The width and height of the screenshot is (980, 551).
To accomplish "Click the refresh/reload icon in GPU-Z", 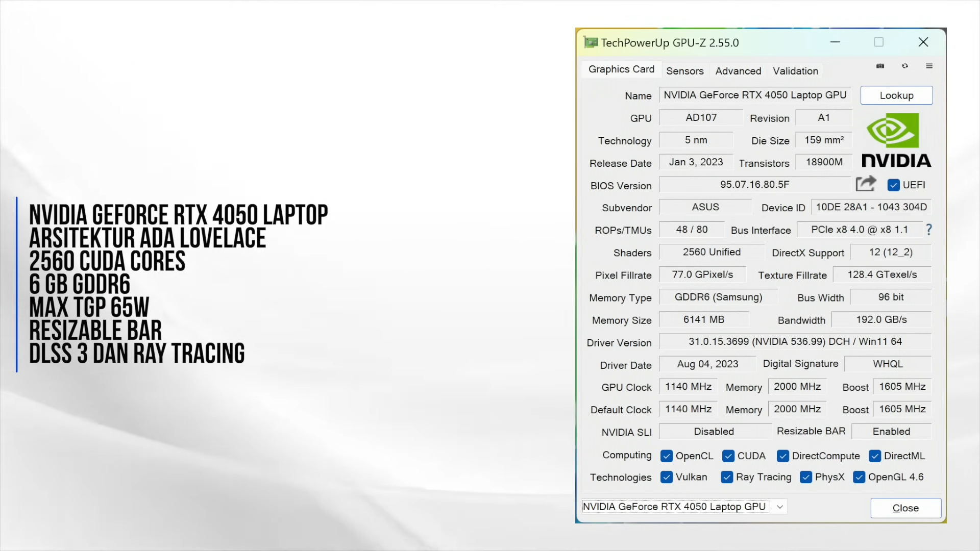I will pos(904,66).
